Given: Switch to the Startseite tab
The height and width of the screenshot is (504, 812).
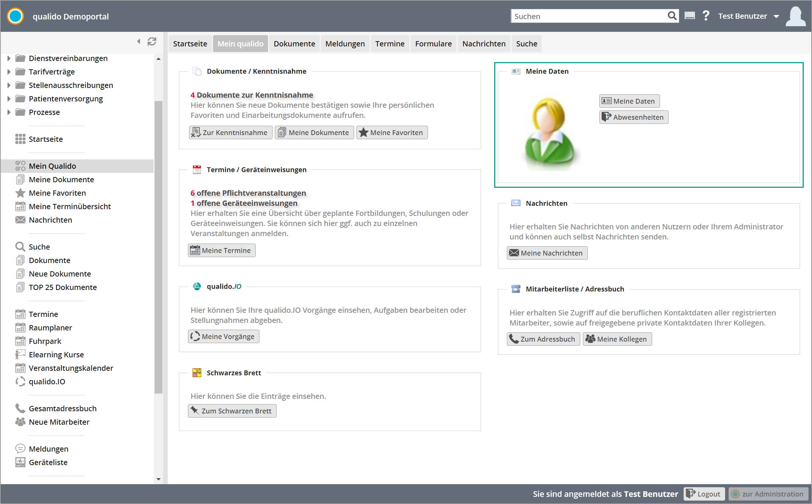Looking at the screenshot, I should pyautogui.click(x=190, y=43).
